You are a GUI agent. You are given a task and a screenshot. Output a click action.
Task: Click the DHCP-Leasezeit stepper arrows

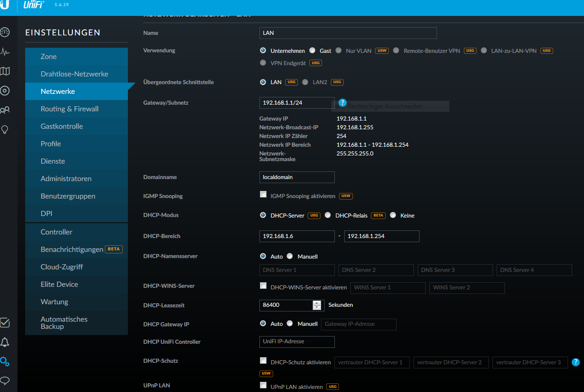click(317, 305)
